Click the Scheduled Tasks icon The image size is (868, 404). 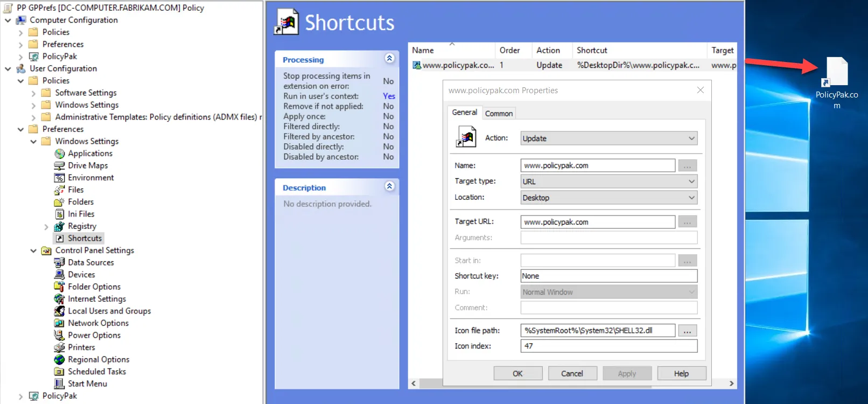[59, 372]
